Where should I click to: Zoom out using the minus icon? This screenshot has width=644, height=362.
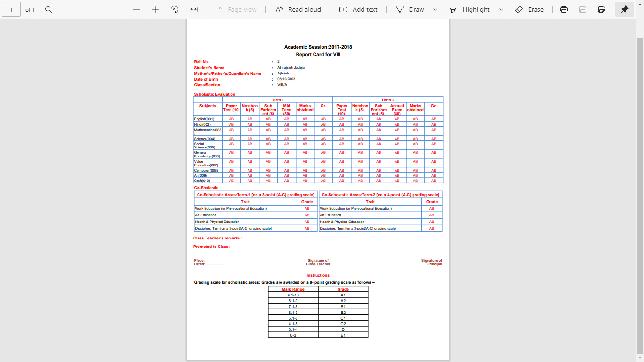coord(137,9)
